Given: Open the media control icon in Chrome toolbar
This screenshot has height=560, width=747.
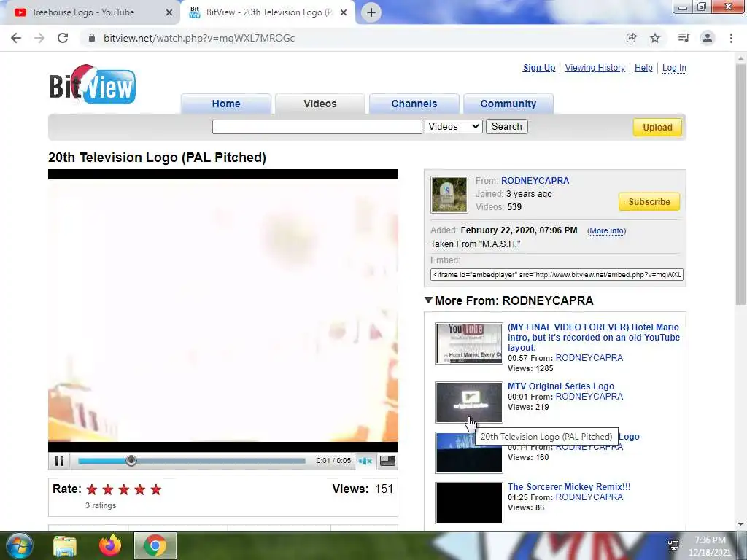Looking at the screenshot, I should (x=684, y=38).
